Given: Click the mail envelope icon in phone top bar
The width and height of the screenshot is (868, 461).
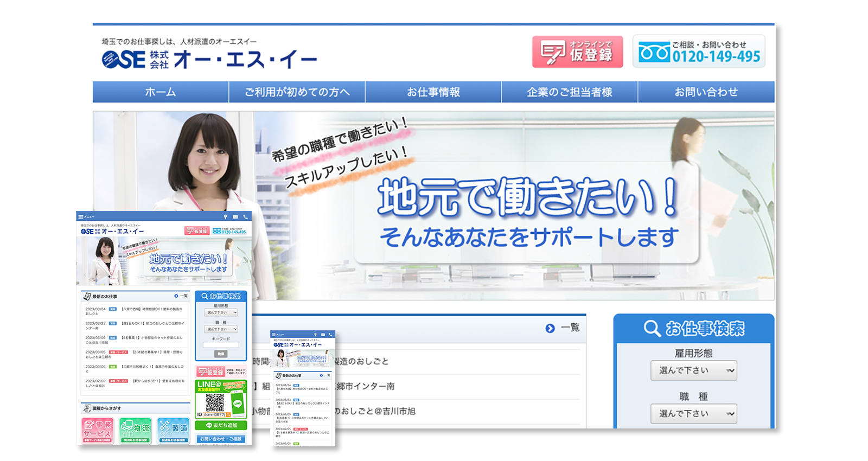Looking at the screenshot, I should pos(323,335).
